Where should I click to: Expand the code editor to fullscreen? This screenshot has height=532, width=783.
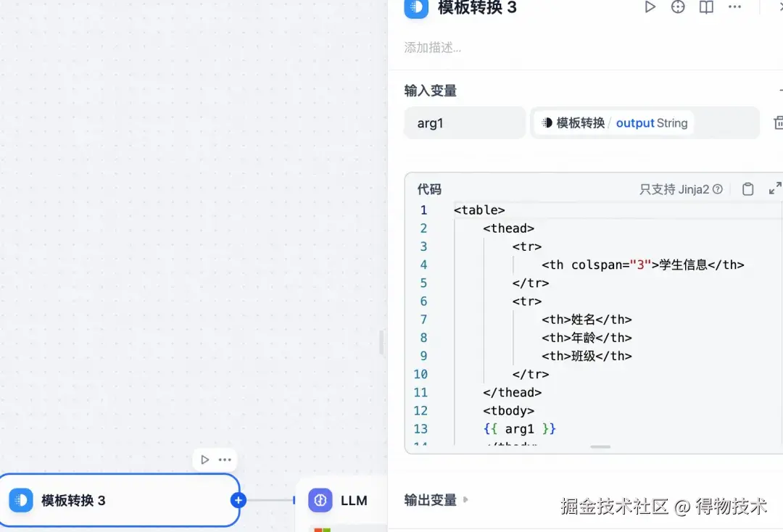click(x=774, y=188)
